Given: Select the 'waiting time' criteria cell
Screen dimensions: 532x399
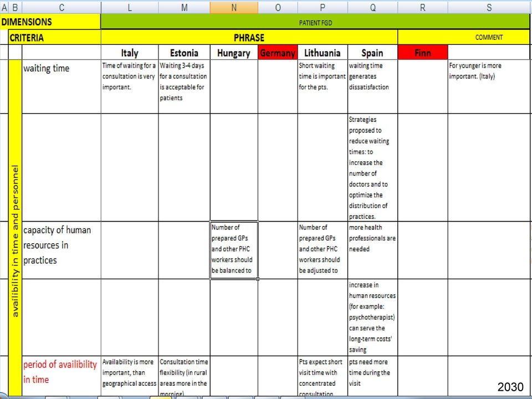Looking at the screenshot, I should tap(62, 86).
